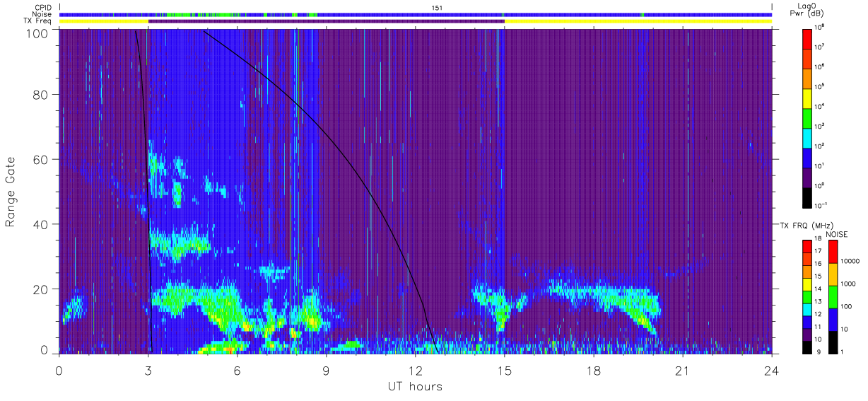The height and width of the screenshot is (401, 868).
Task: Click the NOISE colorbar title
Action: click(836, 233)
